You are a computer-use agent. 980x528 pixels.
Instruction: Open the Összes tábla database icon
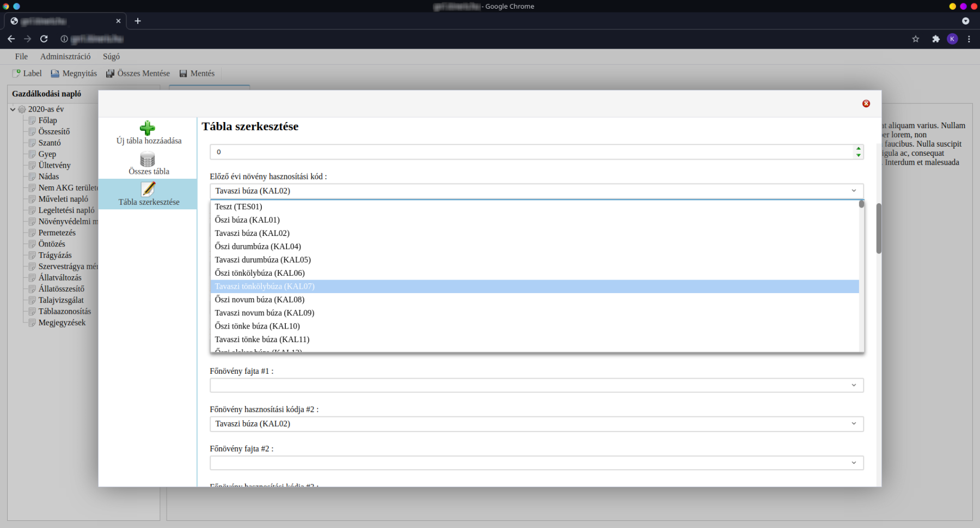(148, 160)
